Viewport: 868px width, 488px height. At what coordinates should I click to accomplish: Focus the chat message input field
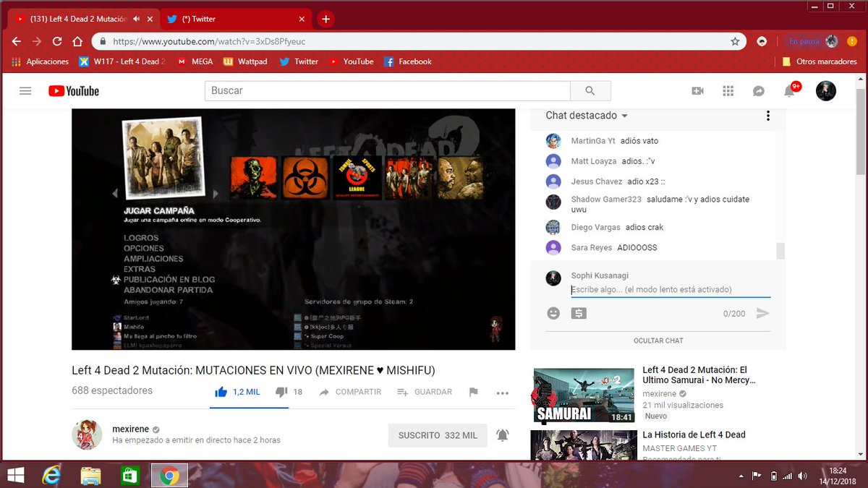pos(671,290)
